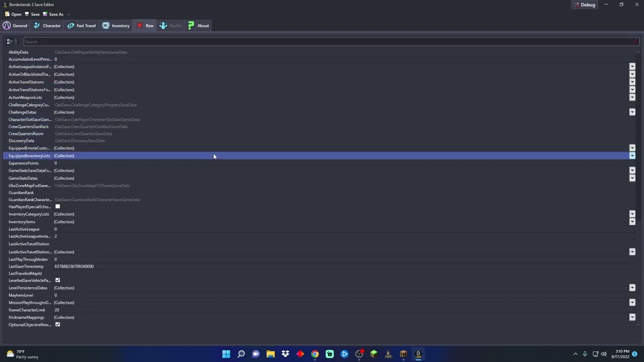This screenshot has width=644, height=362.
Task: Click the AccumulatedLevelPersi value field
Action: 345,59
